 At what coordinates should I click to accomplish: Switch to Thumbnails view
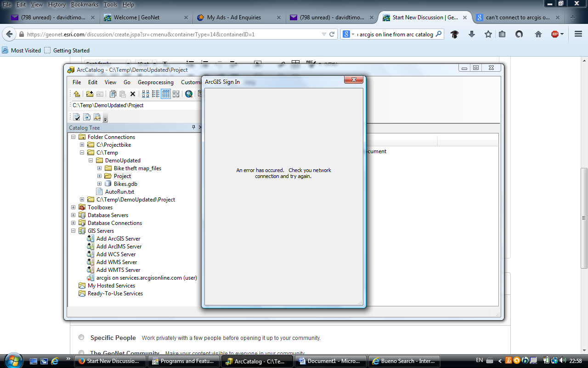[176, 94]
